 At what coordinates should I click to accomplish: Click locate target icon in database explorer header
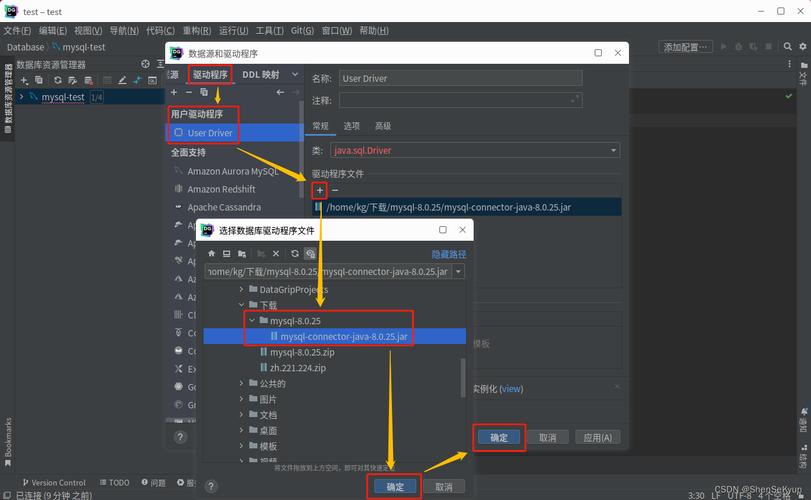[145, 64]
